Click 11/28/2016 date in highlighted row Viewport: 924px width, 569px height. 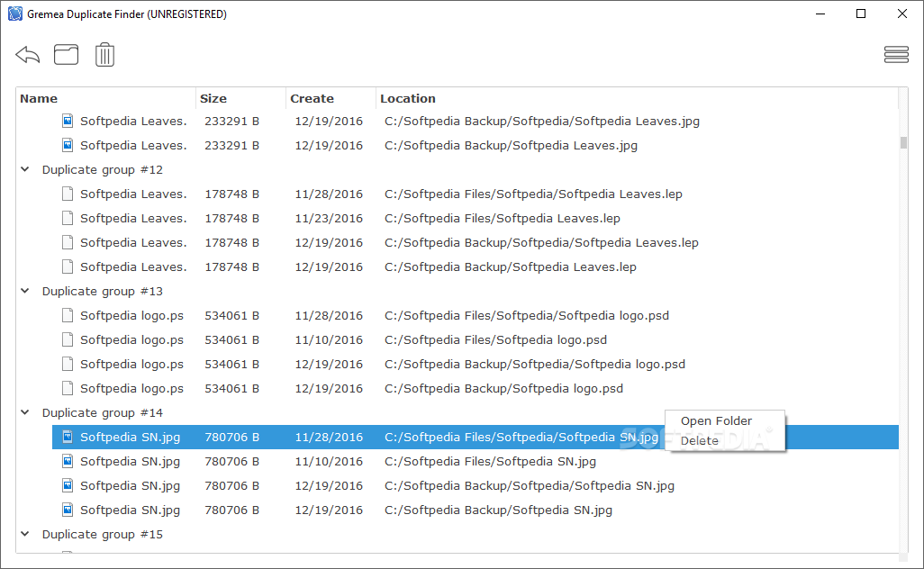tap(329, 437)
